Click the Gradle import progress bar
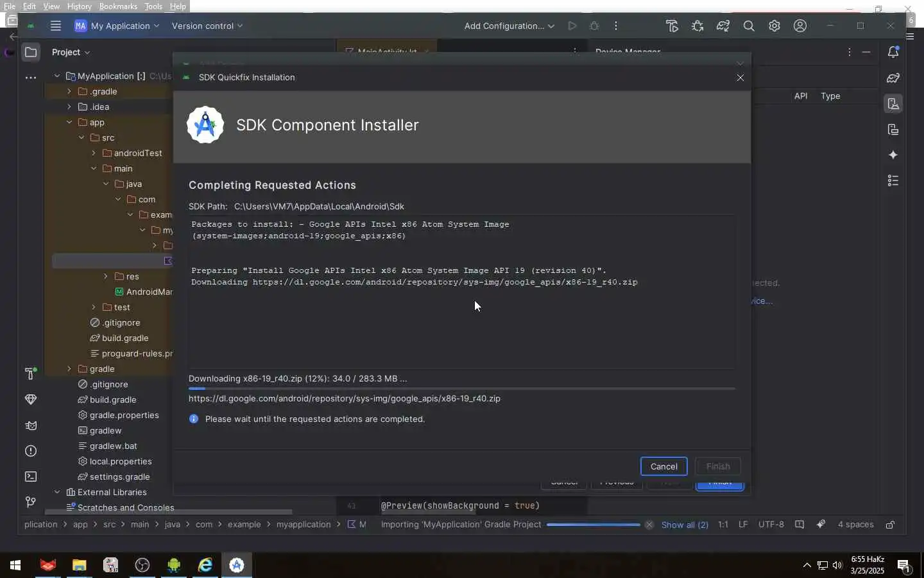The height and width of the screenshot is (578, 924). tap(593, 525)
